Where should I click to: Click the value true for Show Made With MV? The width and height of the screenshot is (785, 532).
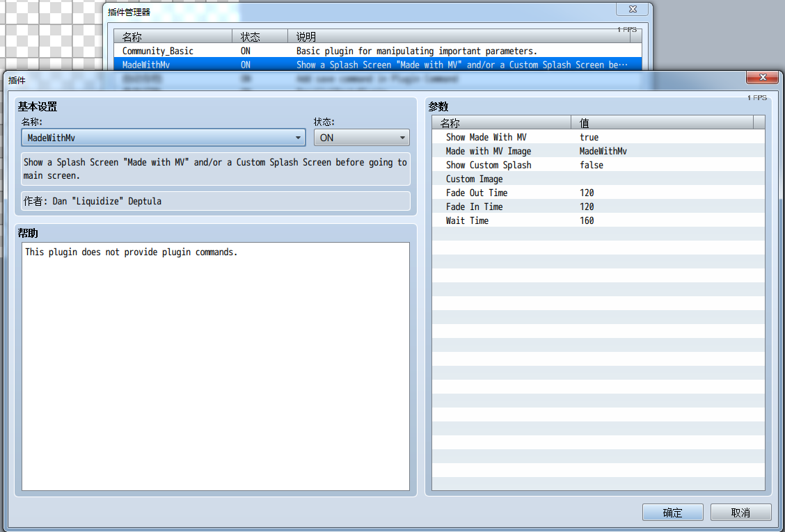tap(589, 137)
